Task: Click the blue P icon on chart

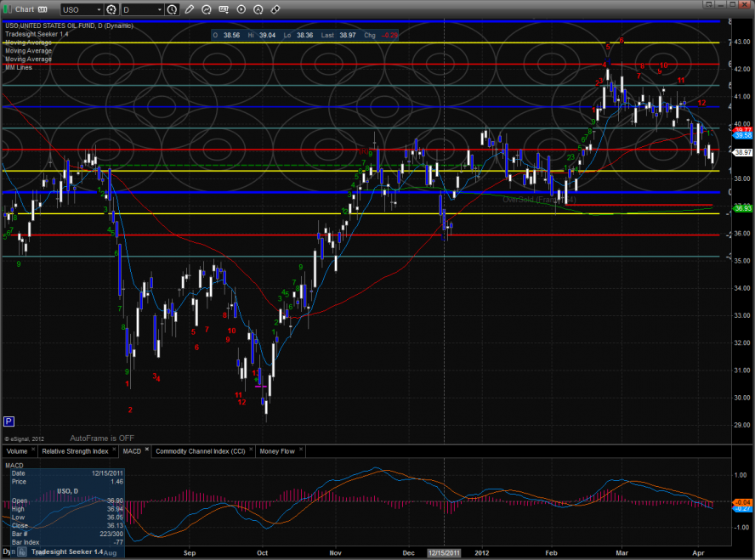Action: (9, 421)
